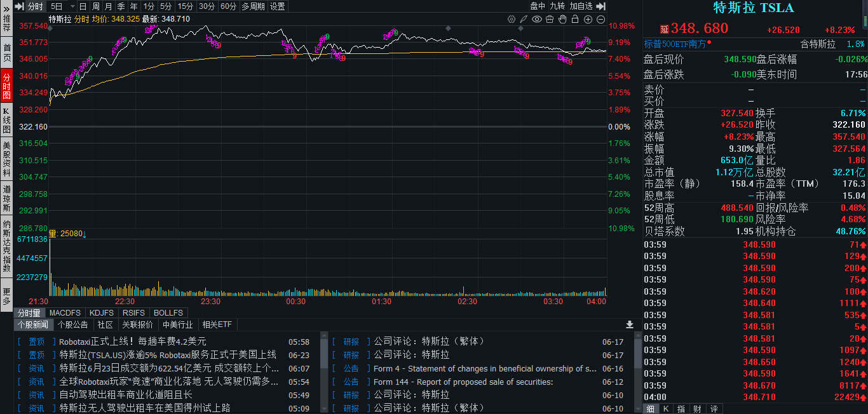
Task: Switch to the KDJFS indicator tab
Action: tap(102, 313)
